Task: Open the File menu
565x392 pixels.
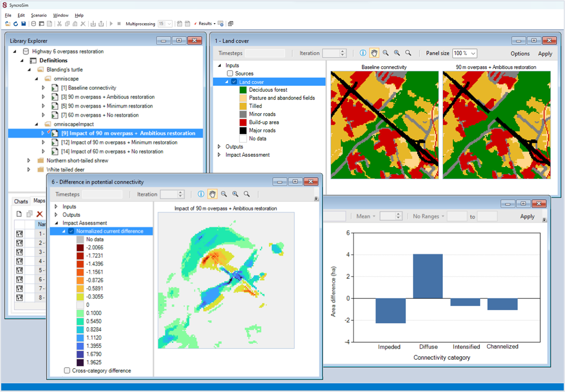Action: coord(8,15)
